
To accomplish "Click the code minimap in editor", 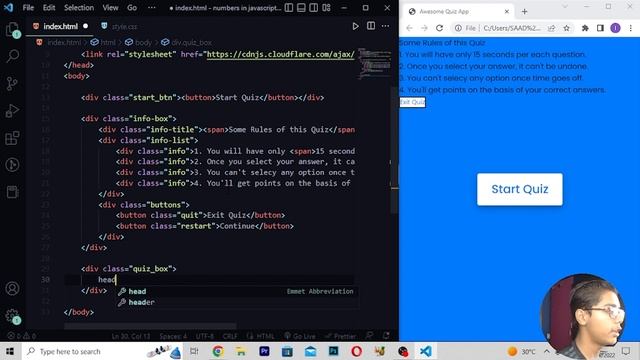I will coord(375,63).
